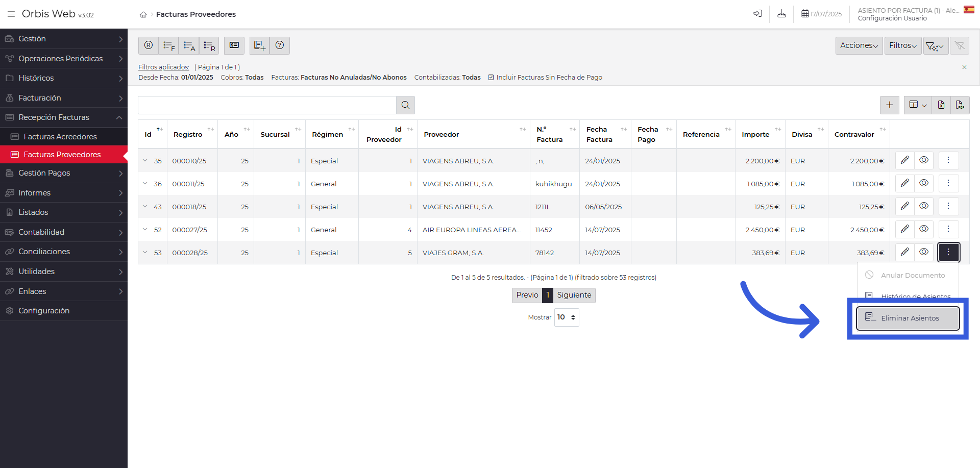Viewport: 980px width, 468px height.
Task: Click the plus button to add invoice
Action: tap(889, 105)
